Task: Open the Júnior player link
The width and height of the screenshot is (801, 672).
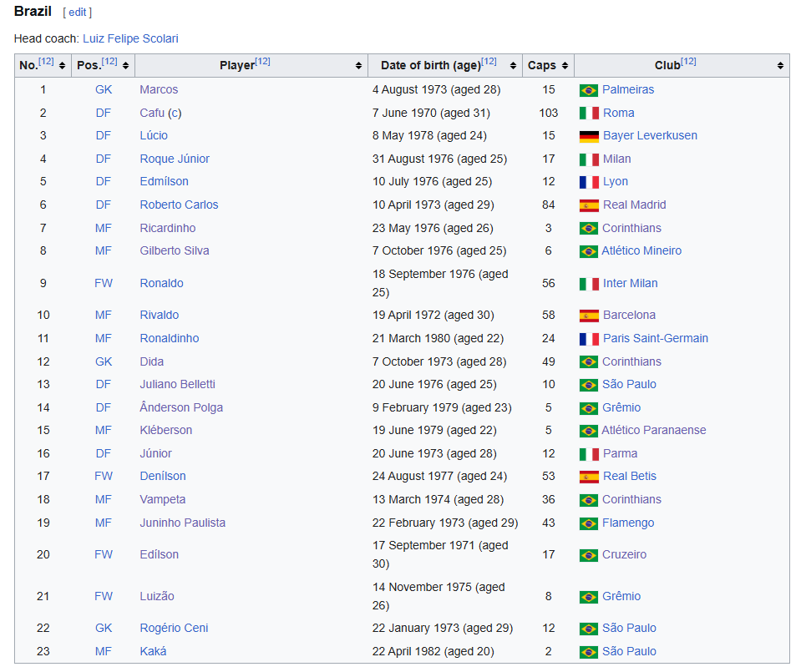Action: click(156, 453)
